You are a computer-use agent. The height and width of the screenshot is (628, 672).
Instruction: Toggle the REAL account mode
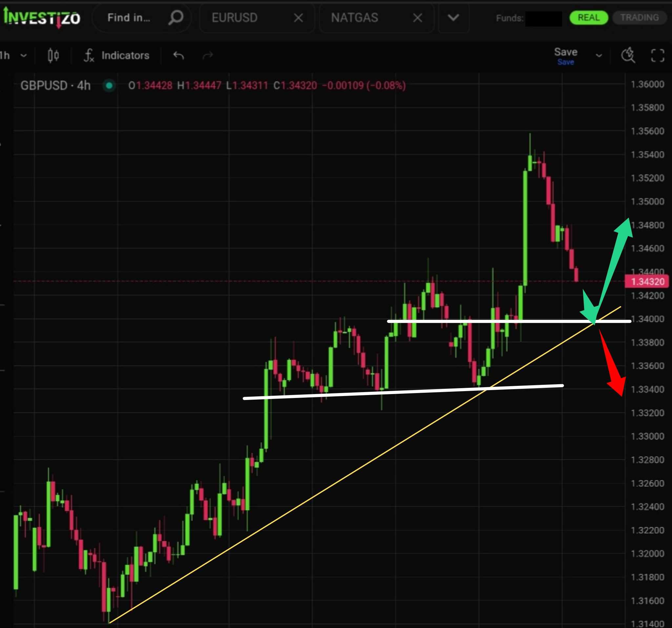coord(589,18)
